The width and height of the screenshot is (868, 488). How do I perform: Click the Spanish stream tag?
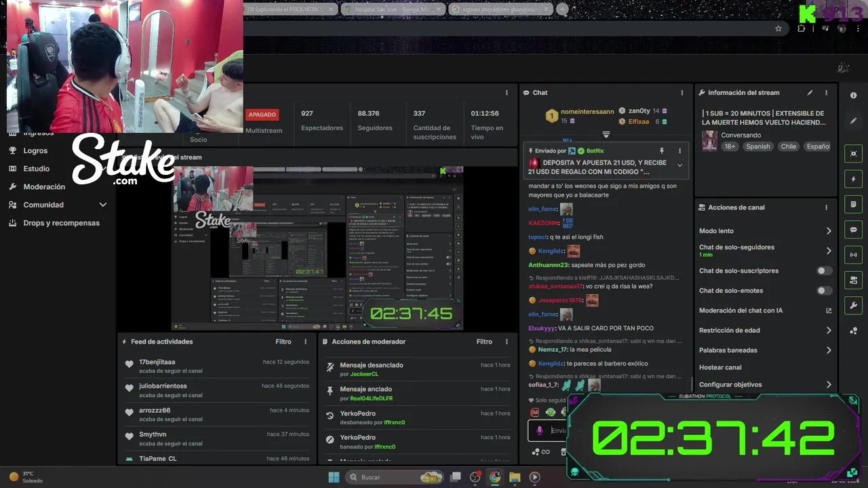757,146
